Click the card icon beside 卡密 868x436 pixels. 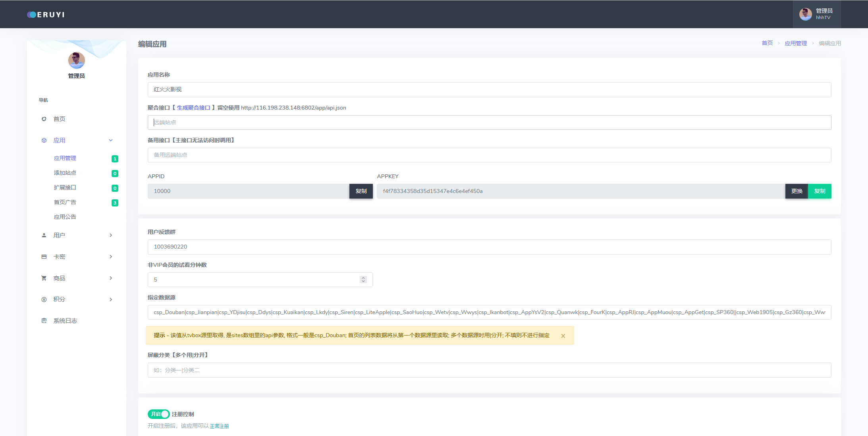(x=44, y=257)
